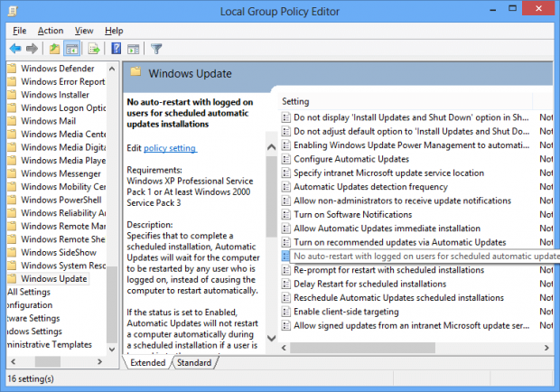The image size is (560, 392).
Task: Open the Help menu
Action: pyautogui.click(x=114, y=31)
